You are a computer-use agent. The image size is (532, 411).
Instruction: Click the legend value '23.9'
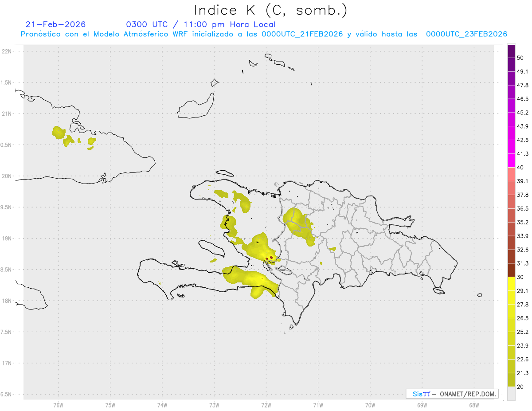pos(523,346)
